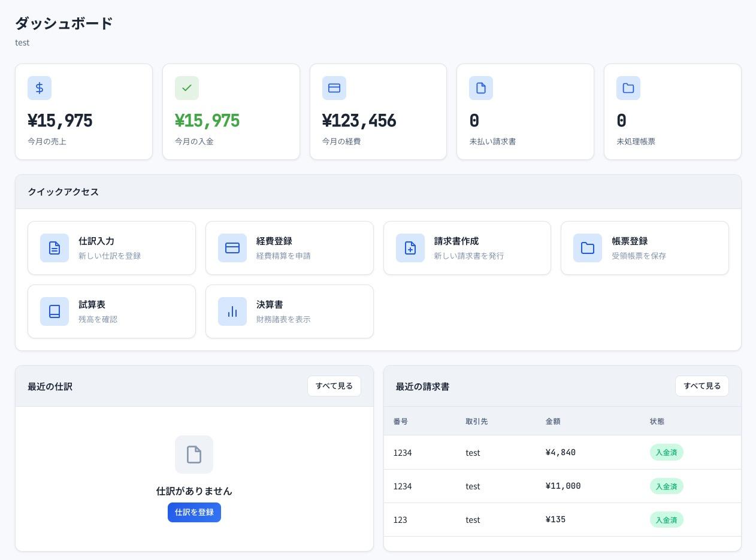The width and height of the screenshot is (756, 560).
Task: Click the document icon on 未払い請求書 card
Action: (481, 88)
